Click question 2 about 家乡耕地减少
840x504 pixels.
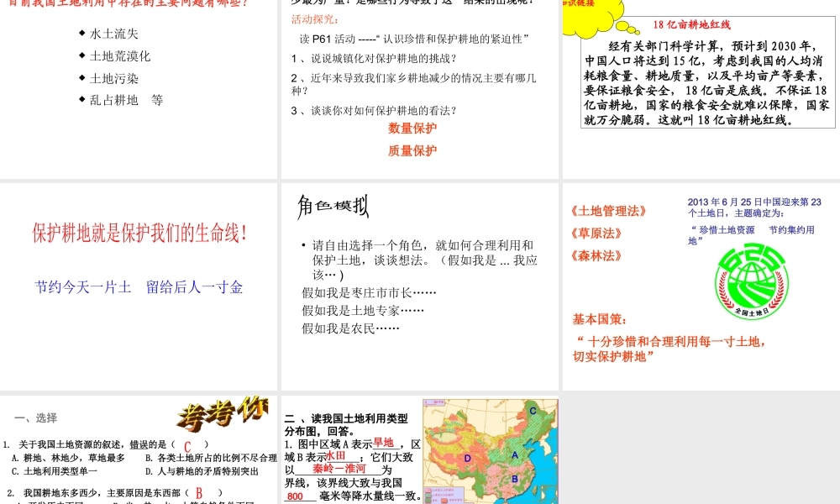click(413, 84)
